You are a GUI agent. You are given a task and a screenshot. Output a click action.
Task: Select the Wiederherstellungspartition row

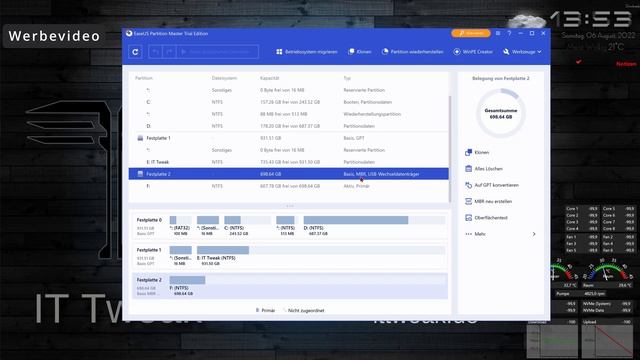289,114
